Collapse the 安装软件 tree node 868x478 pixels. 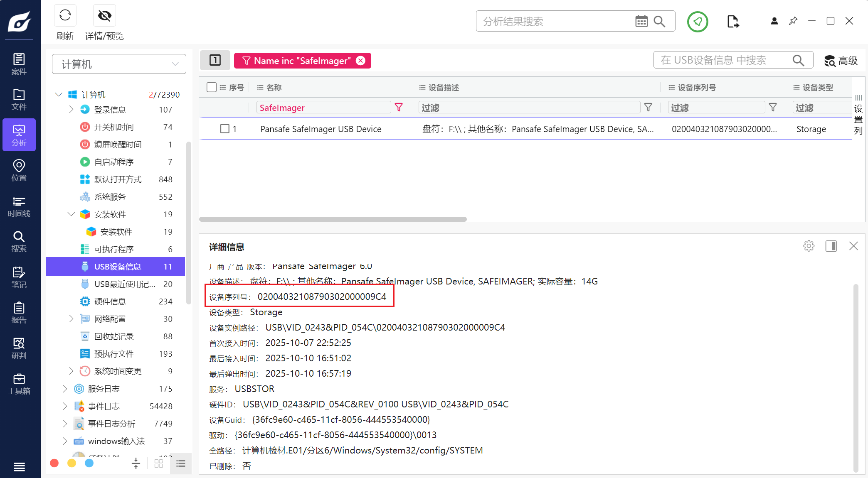pyautogui.click(x=71, y=214)
